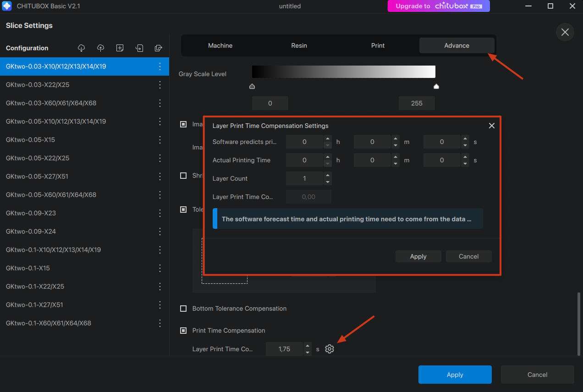Screen dimensions: 583x392
Task: Enable Bottom Tolerance Compensation checkbox
Action: tap(183, 309)
